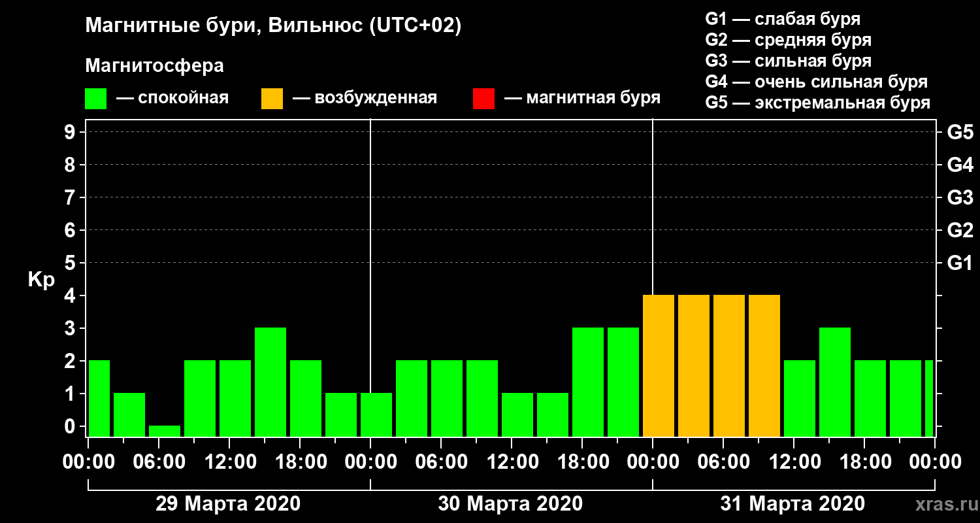Click the 'G4 — очень сильная буря' legend line
980x523 pixels.
click(x=817, y=82)
